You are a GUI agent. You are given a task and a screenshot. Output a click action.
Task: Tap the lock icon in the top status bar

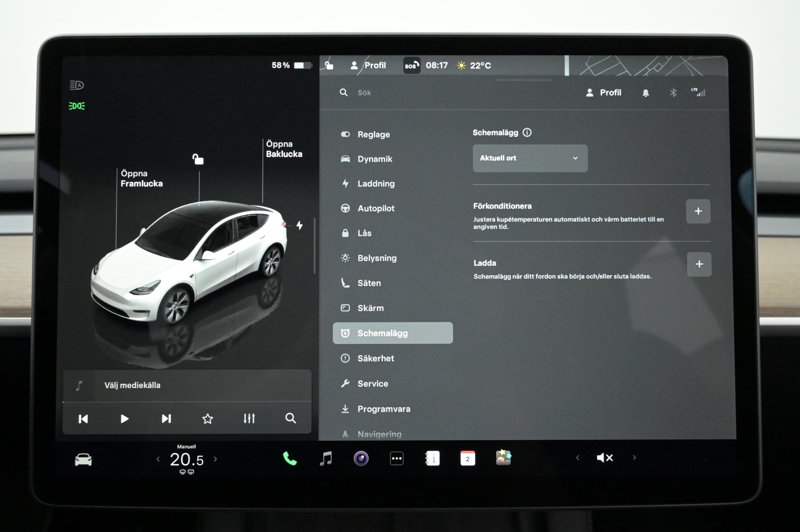(329, 65)
